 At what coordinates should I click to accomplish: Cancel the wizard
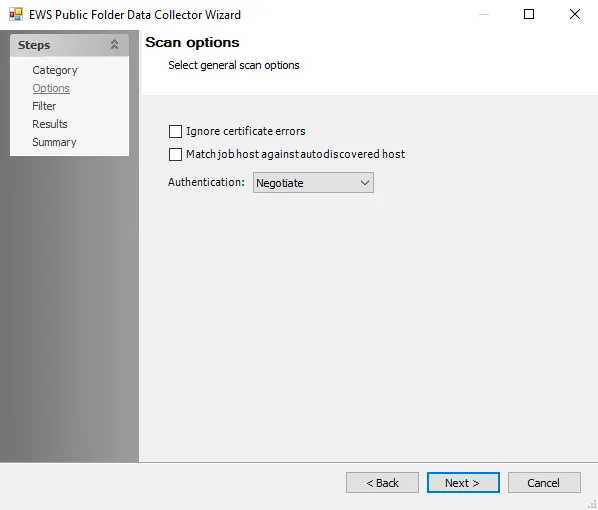(x=544, y=483)
